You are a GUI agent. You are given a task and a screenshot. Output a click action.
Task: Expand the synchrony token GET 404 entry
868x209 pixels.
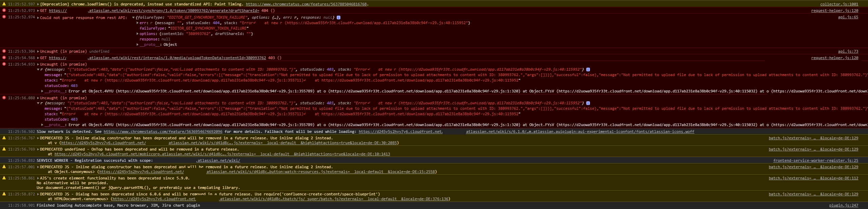click(38, 11)
